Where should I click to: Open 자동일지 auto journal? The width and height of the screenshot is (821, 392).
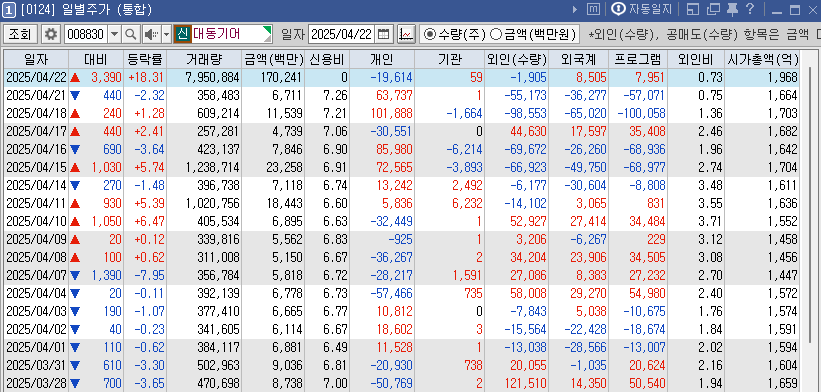(641, 9)
